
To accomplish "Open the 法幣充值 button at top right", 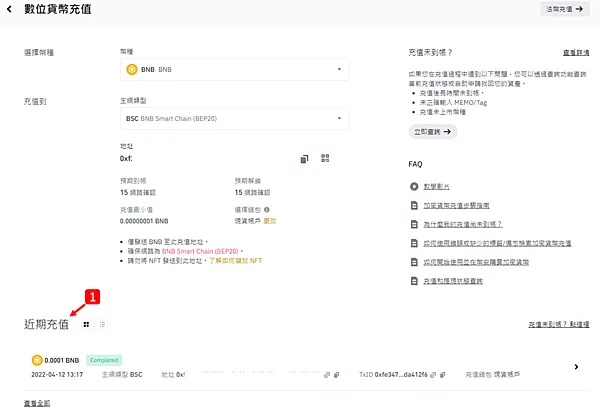I will coord(564,9).
